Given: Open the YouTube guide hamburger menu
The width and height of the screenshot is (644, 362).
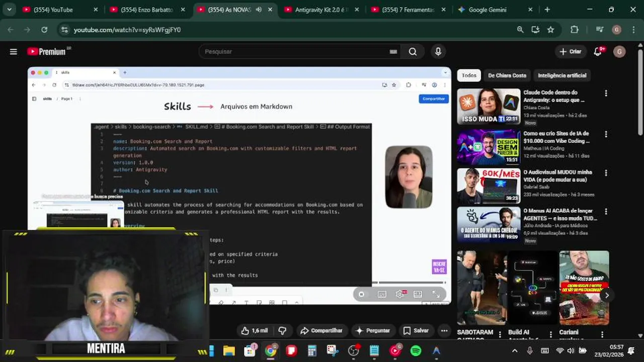Looking at the screenshot, I should pos(14,52).
